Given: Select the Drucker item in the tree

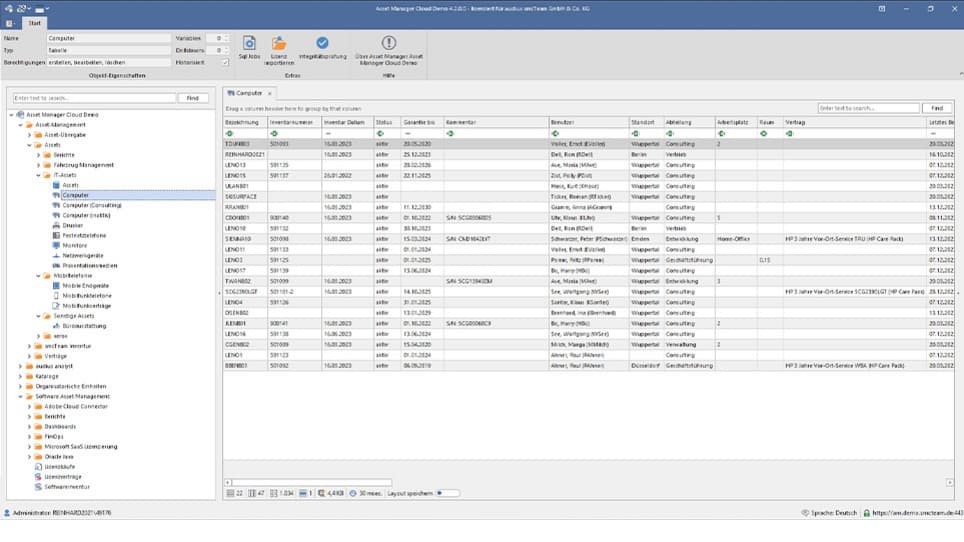Looking at the screenshot, I should click(73, 226).
